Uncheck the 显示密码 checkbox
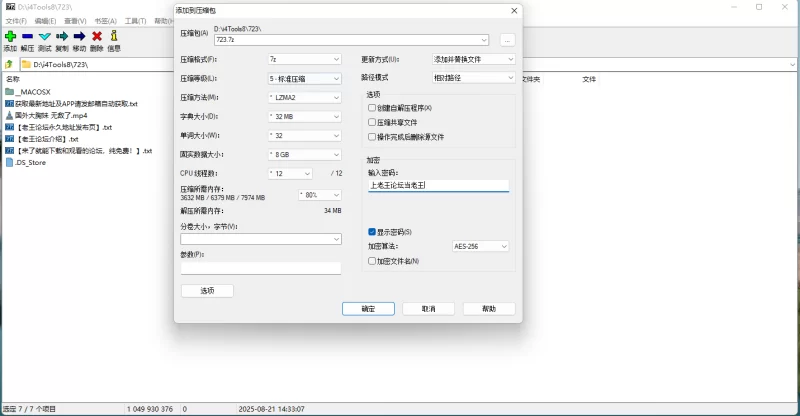 click(372, 232)
